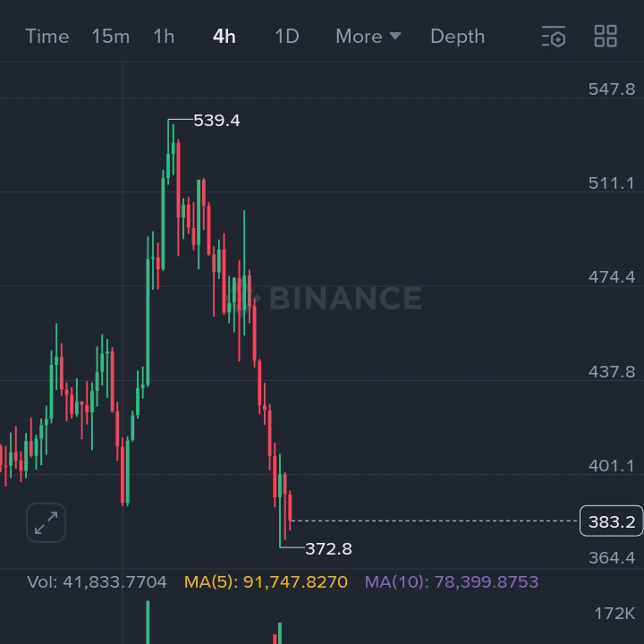Open the Depth chart tab
The height and width of the screenshot is (644, 644).
click(x=458, y=37)
